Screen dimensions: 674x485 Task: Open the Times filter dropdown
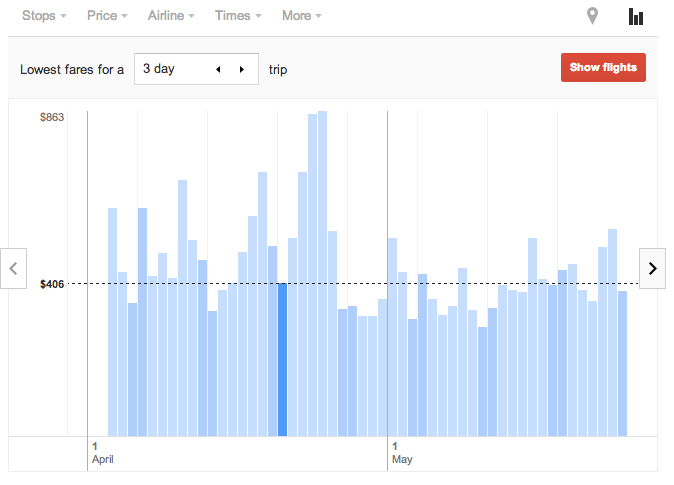238,16
